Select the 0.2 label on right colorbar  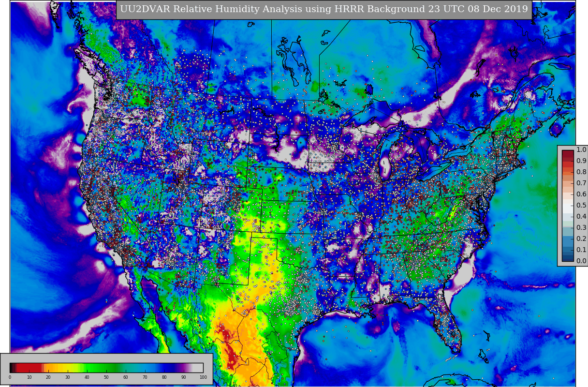click(581, 239)
